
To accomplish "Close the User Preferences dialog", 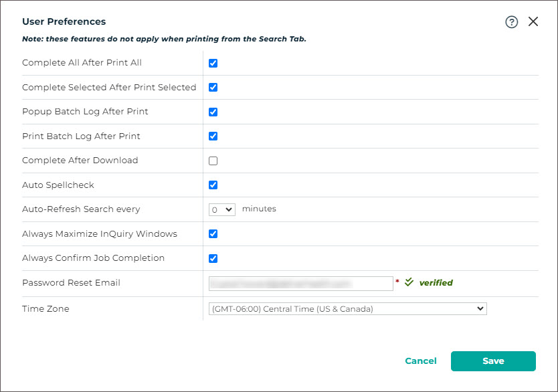I will click(x=533, y=21).
